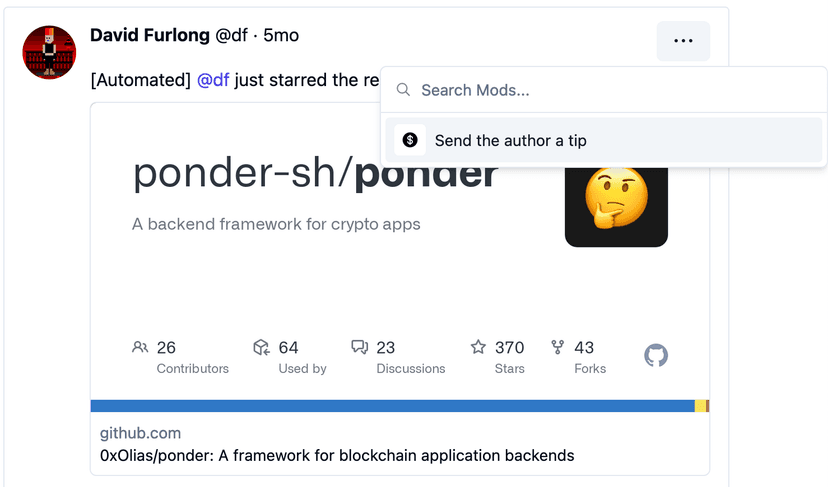Click the Discussions speech bubble icon
The height and width of the screenshot is (487, 828).
360,347
